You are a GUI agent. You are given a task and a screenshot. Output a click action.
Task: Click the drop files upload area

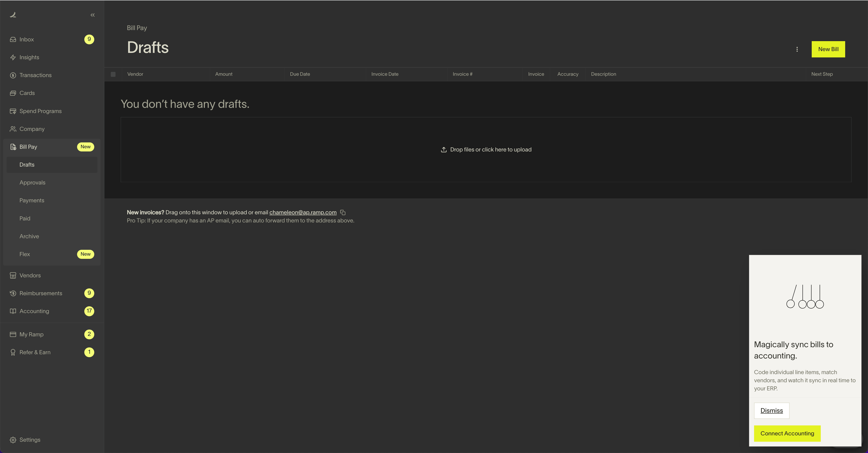[x=486, y=150]
